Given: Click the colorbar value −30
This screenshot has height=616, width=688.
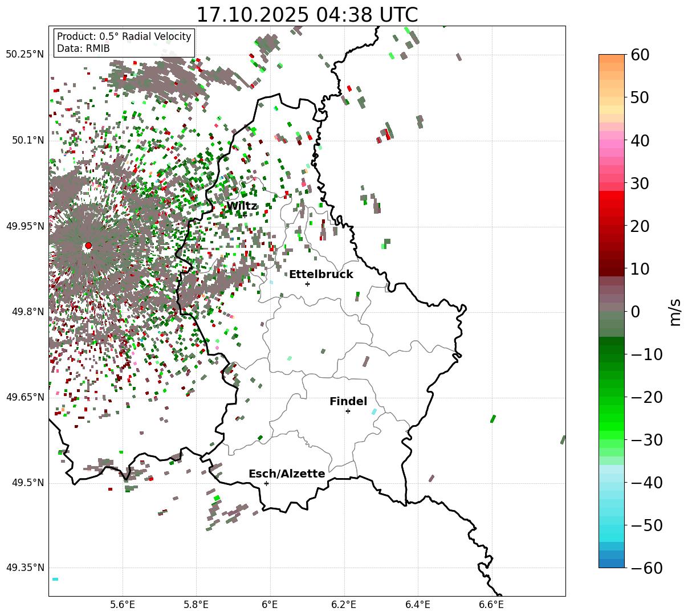Looking at the screenshot, I should pyautogui.click(x=647, y=439).
